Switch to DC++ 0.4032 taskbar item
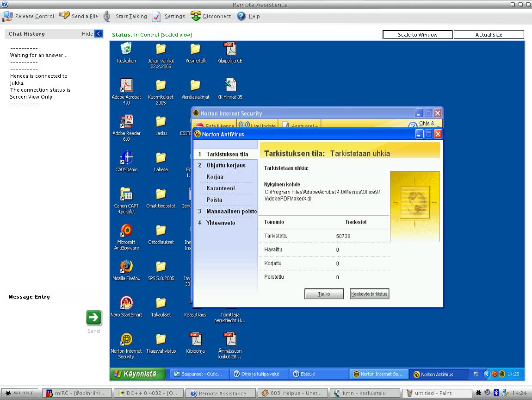532x400 pixels. [148, 393]
